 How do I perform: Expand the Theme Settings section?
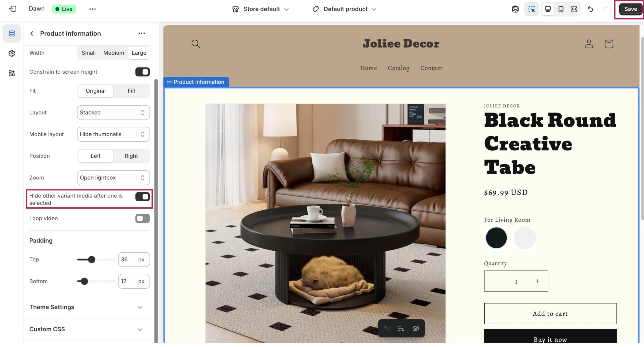point(88,307)
